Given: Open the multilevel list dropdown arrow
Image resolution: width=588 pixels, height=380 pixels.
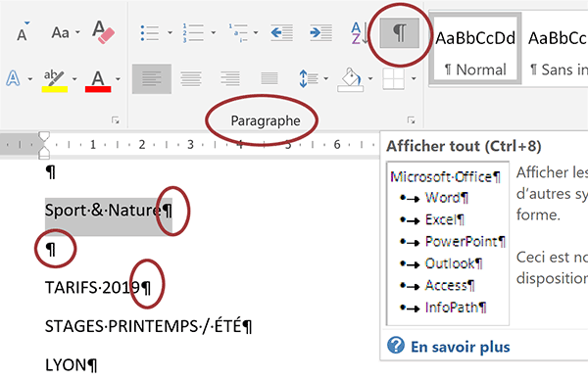Looking at the screenshot, I should click(x=256, y=33).
